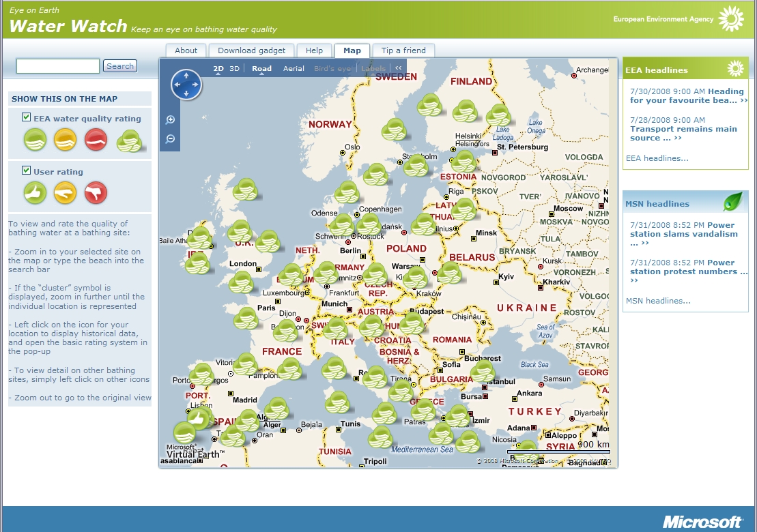Click the red thumbs-down user rating icon

96,193
